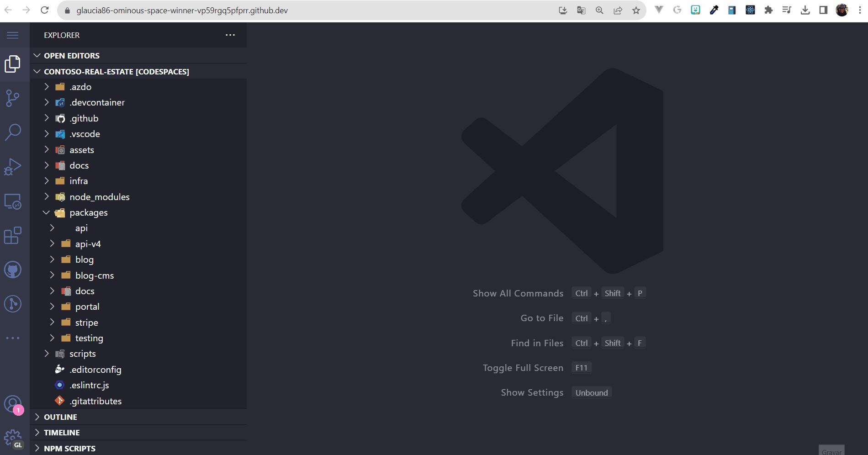Click the browser address bar URL
This screenshot has width=868, height=455.
coord(182,10)
